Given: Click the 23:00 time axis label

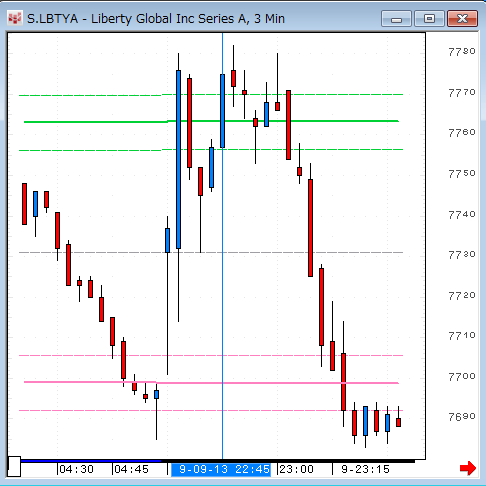Looking at the screenshot, I should tap(296, 469).
